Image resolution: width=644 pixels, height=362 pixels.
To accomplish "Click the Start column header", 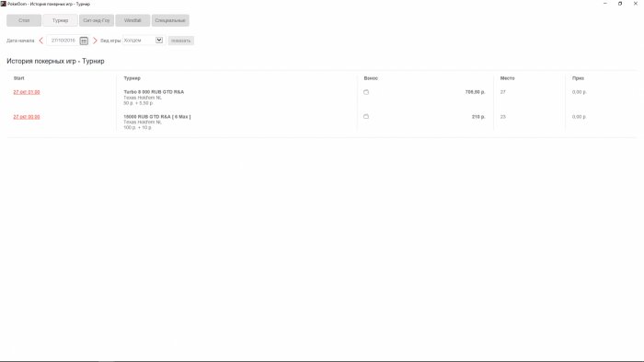I will (19, 78).
